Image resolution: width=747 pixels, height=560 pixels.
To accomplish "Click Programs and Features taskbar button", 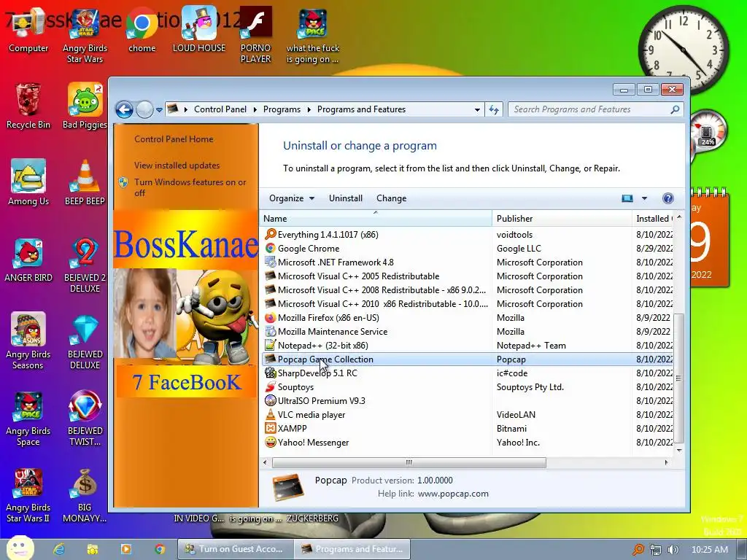I will click(x=352, y=549).
